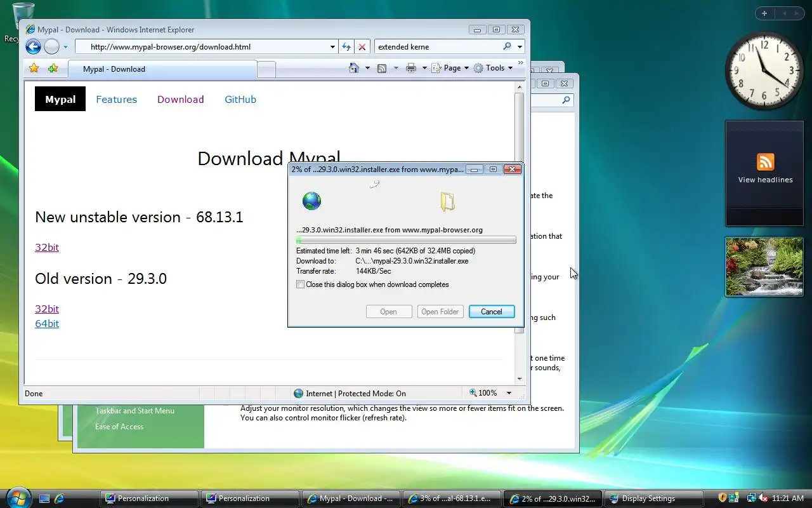Click the View headlines RSS gadget icon
Viewport: 812px width, 508px height.
(x=765, y=161)
